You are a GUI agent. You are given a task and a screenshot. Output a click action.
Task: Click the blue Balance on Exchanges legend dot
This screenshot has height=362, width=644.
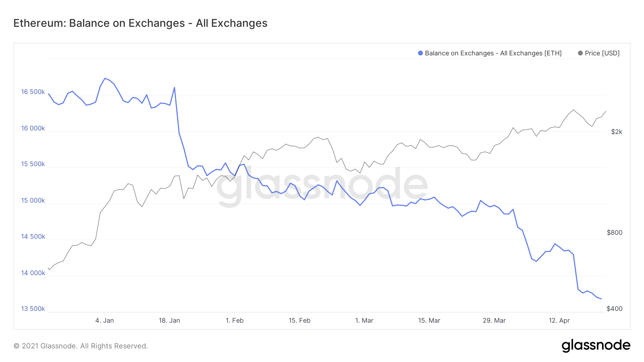pyautogui.click(x=420, y=53)
